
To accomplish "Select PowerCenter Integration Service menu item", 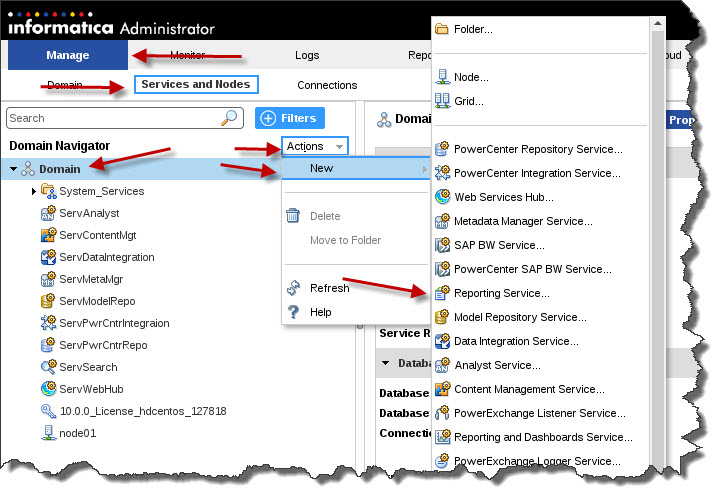I will pos(537,173).
